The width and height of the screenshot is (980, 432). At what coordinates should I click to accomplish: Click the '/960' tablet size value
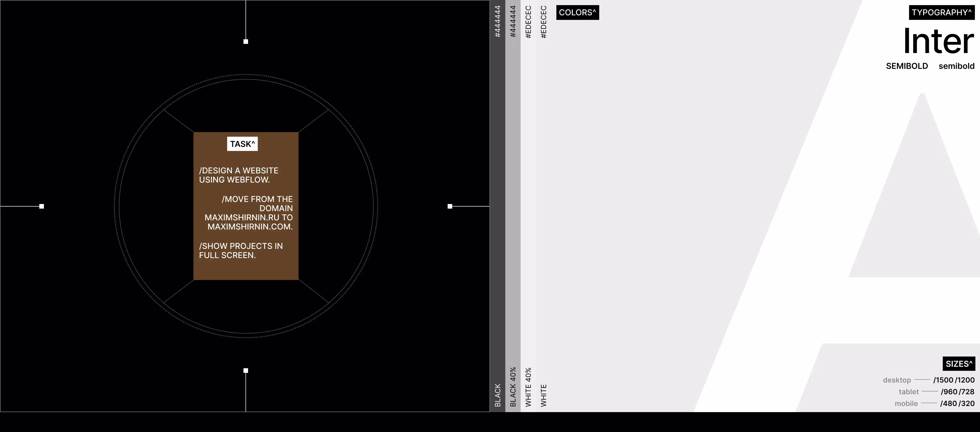tap(949, 392)
